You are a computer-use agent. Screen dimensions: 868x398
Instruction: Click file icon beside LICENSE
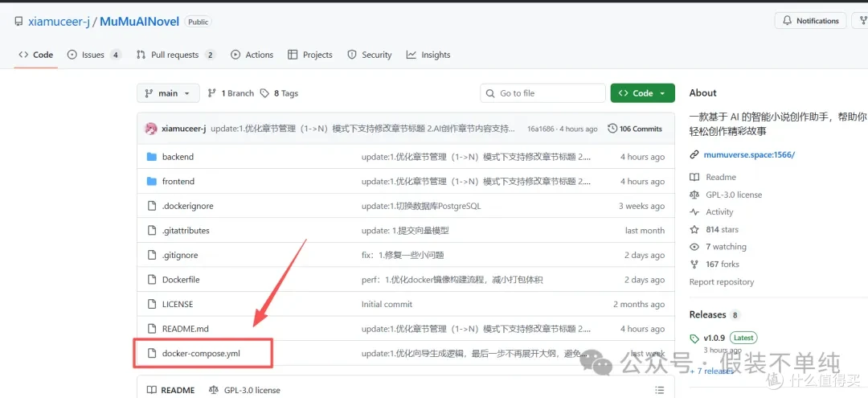pos(152,304)
